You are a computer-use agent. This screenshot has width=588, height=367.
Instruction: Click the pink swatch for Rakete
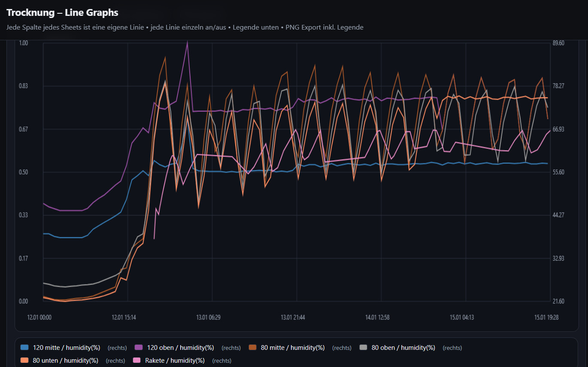click(137, 360)
